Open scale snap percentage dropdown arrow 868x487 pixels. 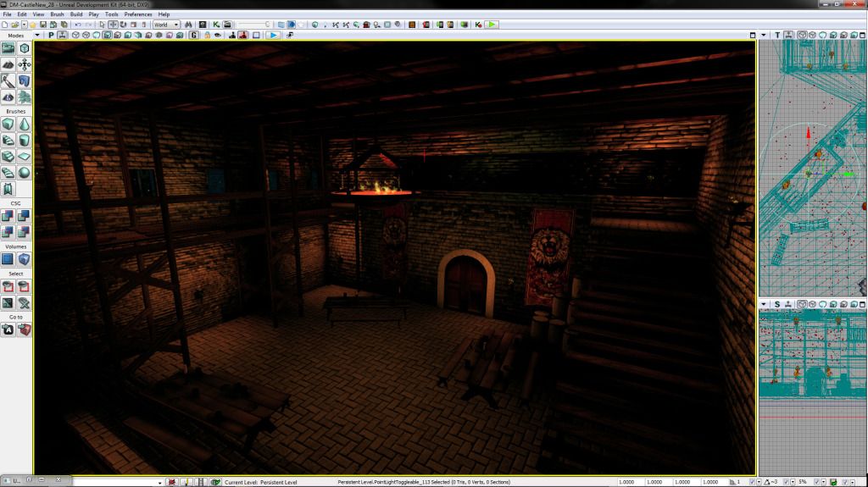pyautogui.click(x=823, y=483)
